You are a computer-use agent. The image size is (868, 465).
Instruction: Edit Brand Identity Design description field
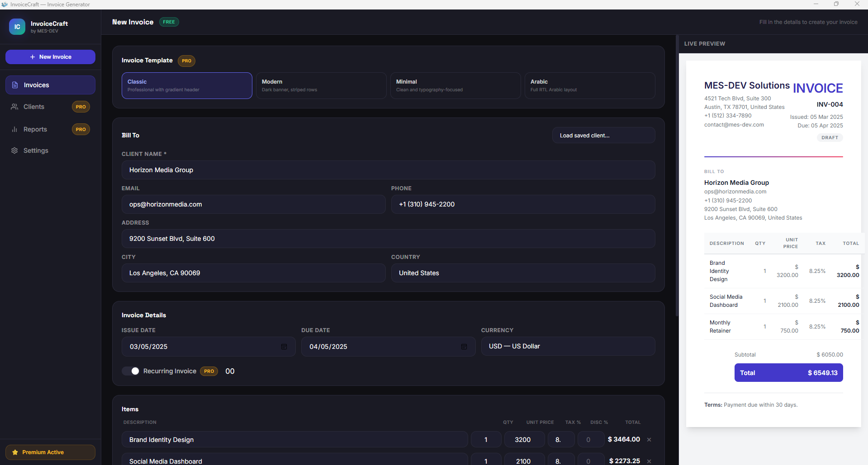tap(294, 440)
